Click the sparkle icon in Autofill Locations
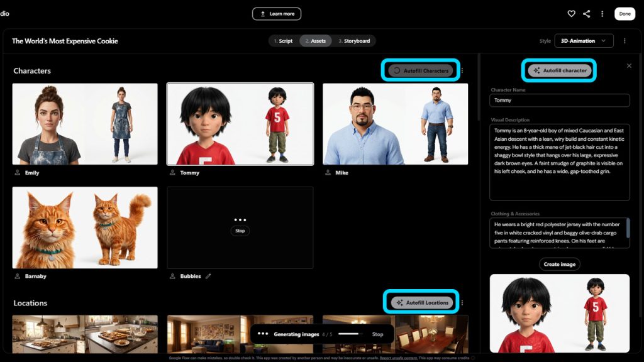The width and height of the screenshot is (644, 362). (x=399, y=302)
